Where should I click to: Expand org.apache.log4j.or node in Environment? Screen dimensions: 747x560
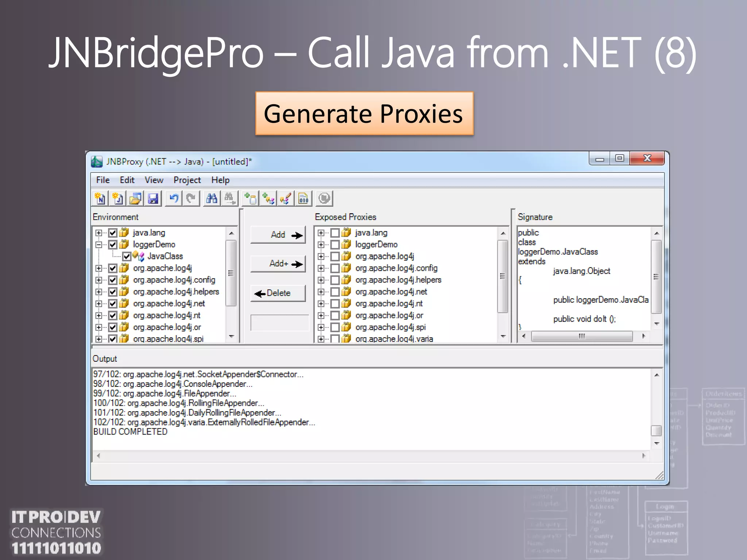tap(98, 327)
